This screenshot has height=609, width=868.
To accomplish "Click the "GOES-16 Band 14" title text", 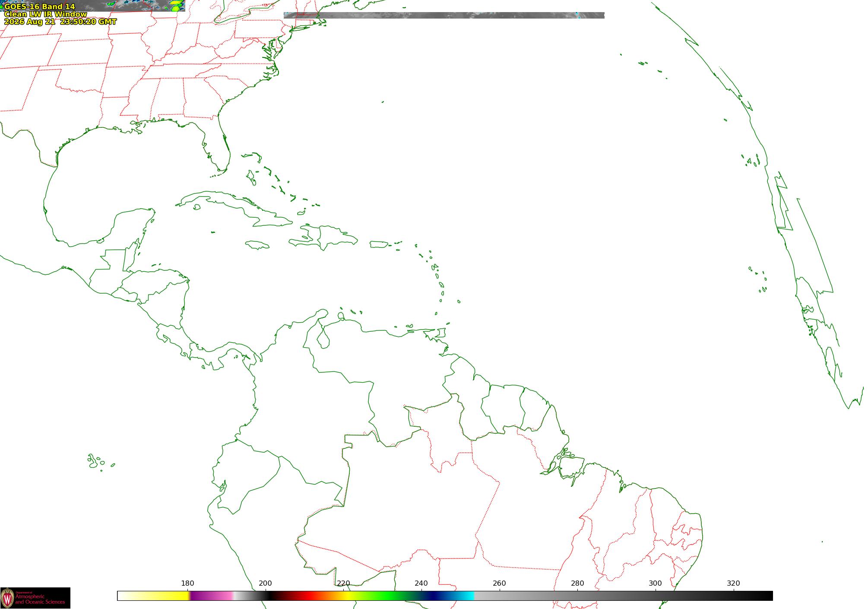I will [x=39, y=6].
